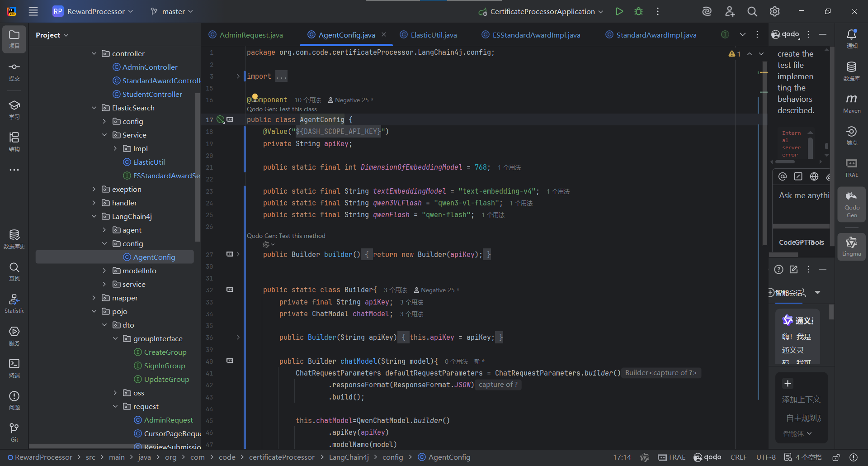Switch to StandardAwardImpl.java tab

coord(651,35)
